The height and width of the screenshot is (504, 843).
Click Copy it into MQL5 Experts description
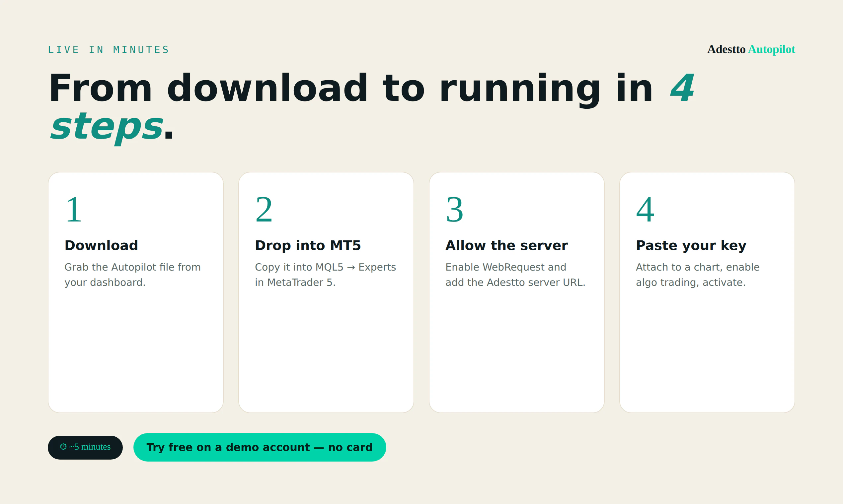point(326,275)
